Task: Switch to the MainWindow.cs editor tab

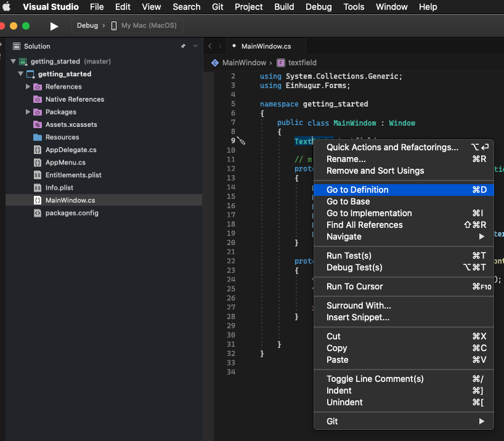Action: pyautogui.click(x=266, y=46)
